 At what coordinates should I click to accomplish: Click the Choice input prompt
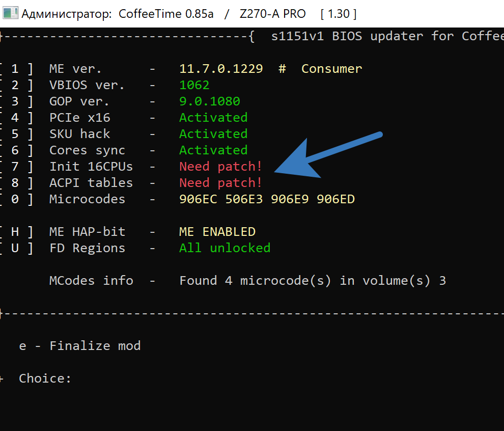pos(45,379)
